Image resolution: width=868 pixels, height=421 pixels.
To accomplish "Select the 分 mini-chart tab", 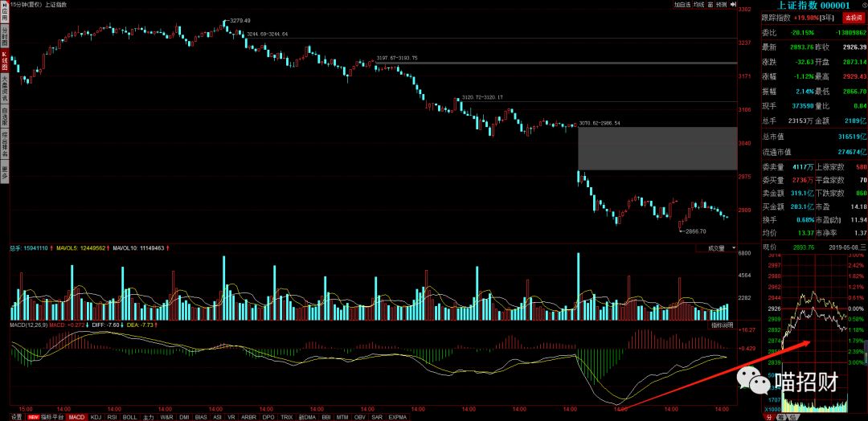I will point(768,416).
